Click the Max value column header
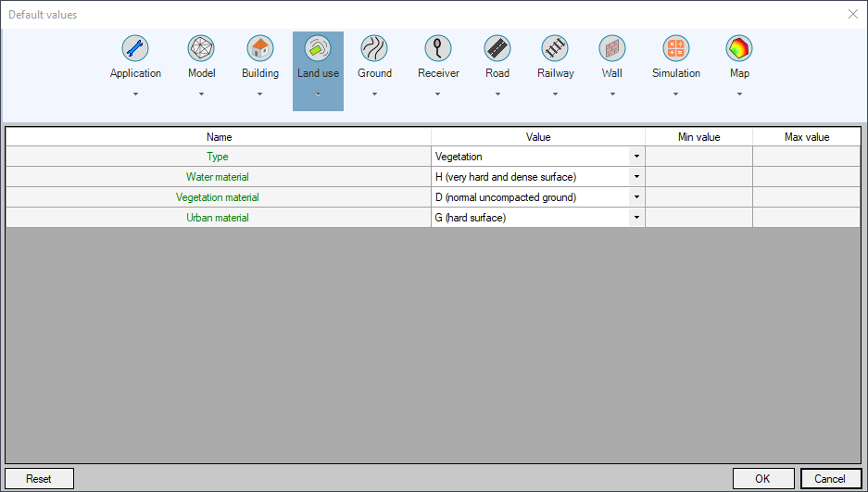The image size is (868, 492). pos(807,137)
